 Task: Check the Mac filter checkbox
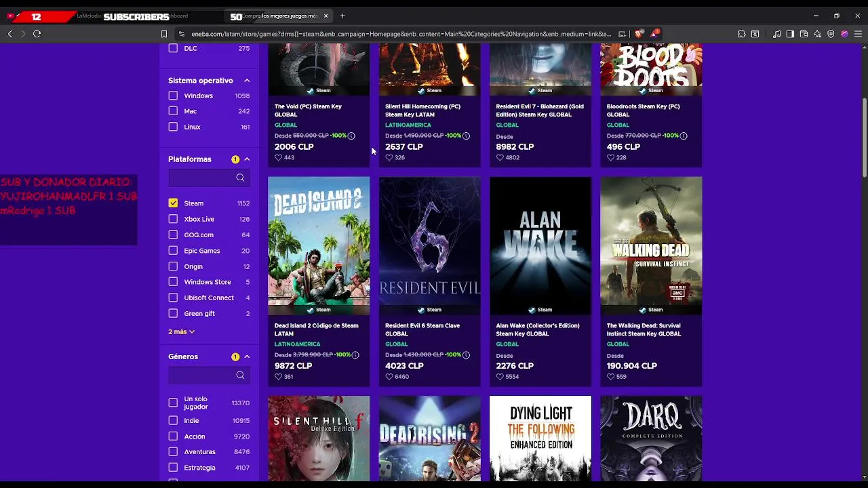point(173,111)
